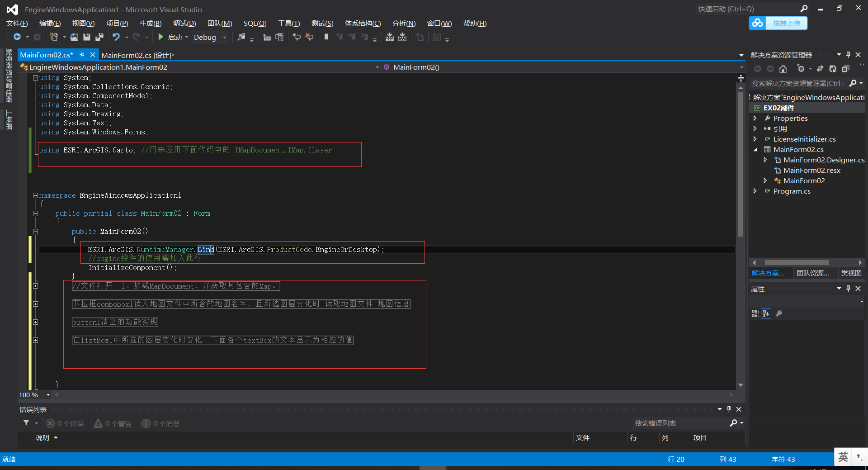Click the Solution Explorer home icon
This screenshot has width=868, height=470.
[783, 69]
